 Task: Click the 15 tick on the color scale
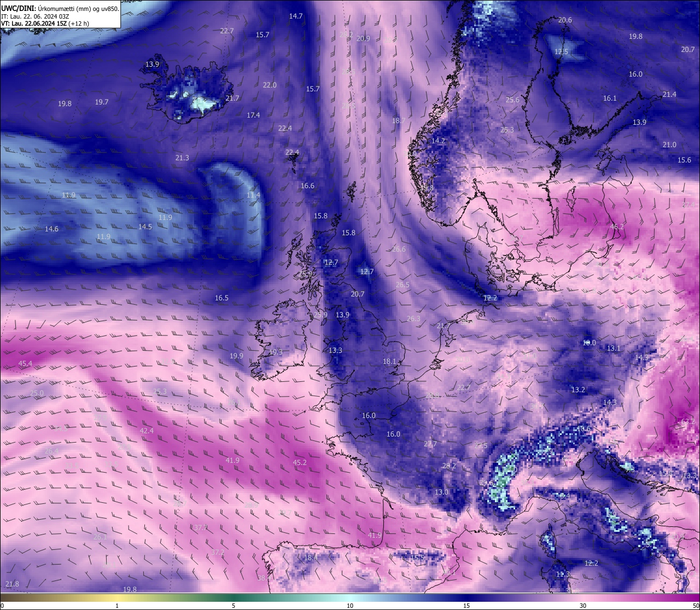tap(466, 606)
